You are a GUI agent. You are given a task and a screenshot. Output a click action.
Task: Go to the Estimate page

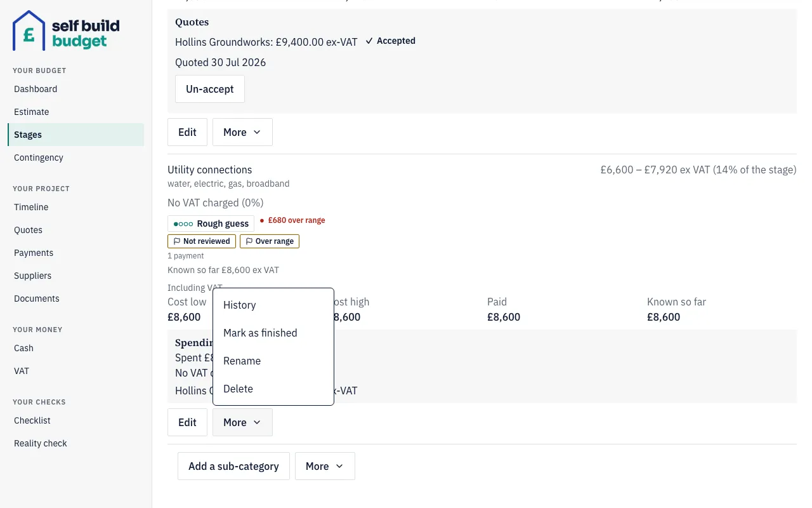[75, 112]
